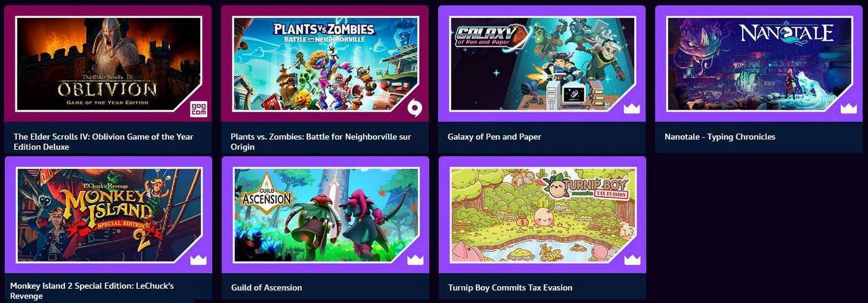Click the GOG.com icon on the Oblivion card

pyautogui.click(x=198, y=109)
